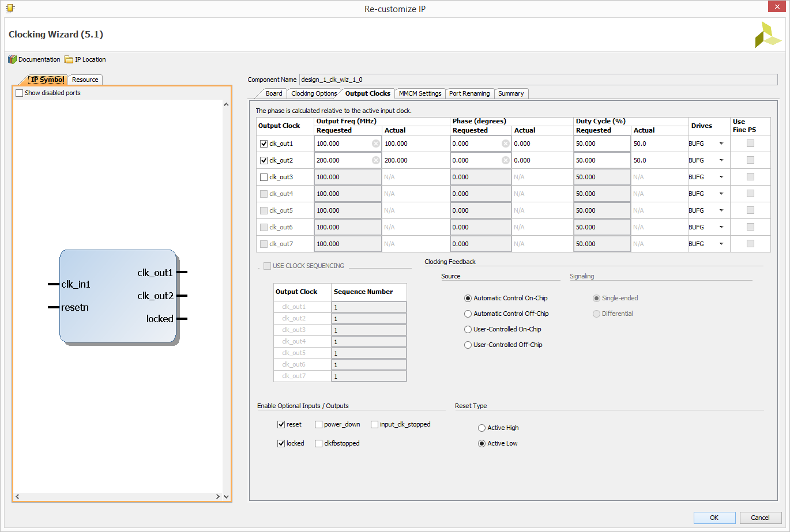Image resolution: width=790 pixels, height=532 pixels.
Task: Uncheck the clk_out1 output clock
Action: (x=264, y=144)
